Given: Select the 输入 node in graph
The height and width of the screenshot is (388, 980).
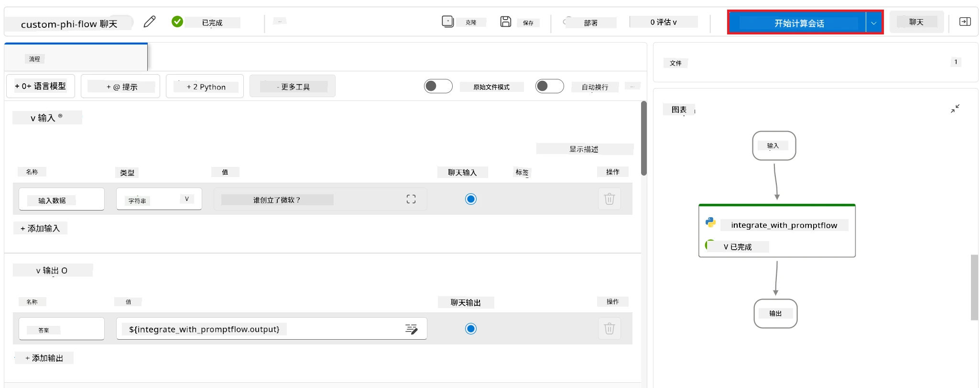Looking at the screenshot, I should click(774, 145).
